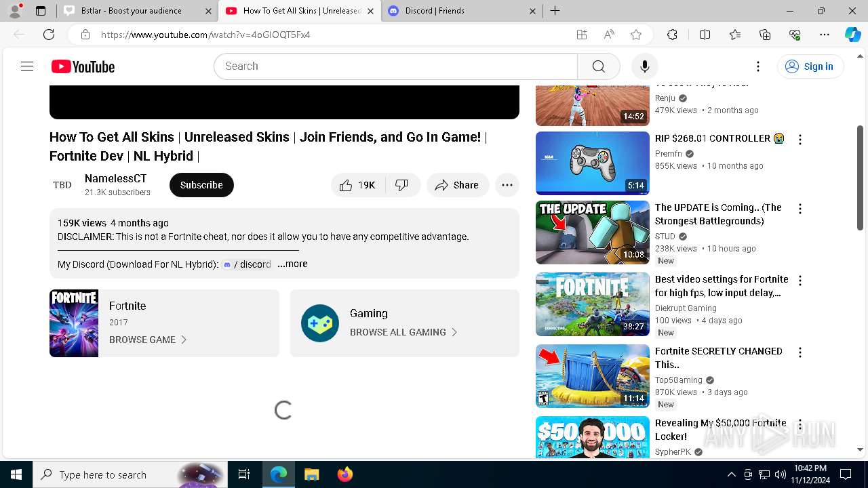Open taskbar volume control
868x488 pixels.
(x=781, y=474)
